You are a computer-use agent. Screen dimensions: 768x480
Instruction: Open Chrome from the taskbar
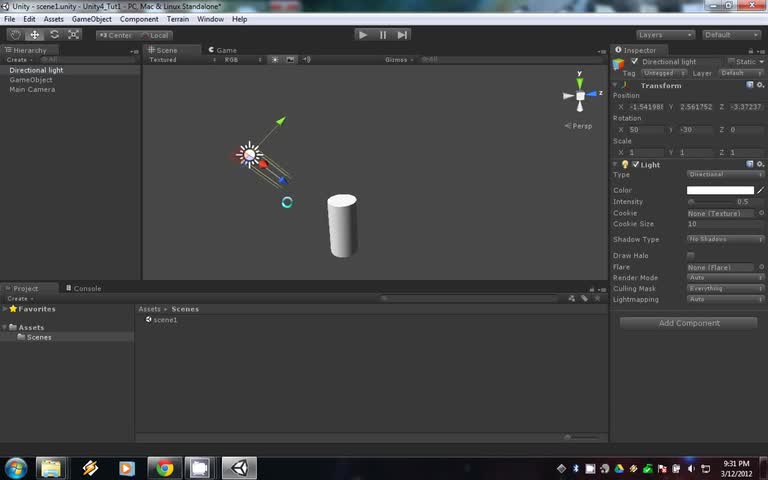(x=165, y=468)
